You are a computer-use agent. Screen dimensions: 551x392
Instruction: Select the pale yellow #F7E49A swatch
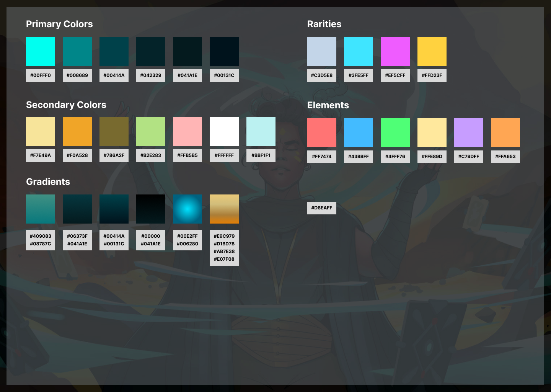(41, 131)
